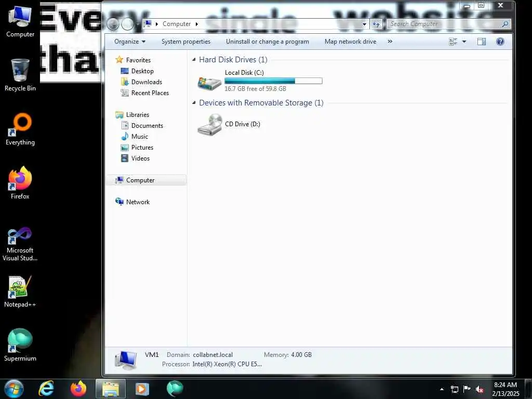Select Network in the navigation pane

tap(138, 202)
